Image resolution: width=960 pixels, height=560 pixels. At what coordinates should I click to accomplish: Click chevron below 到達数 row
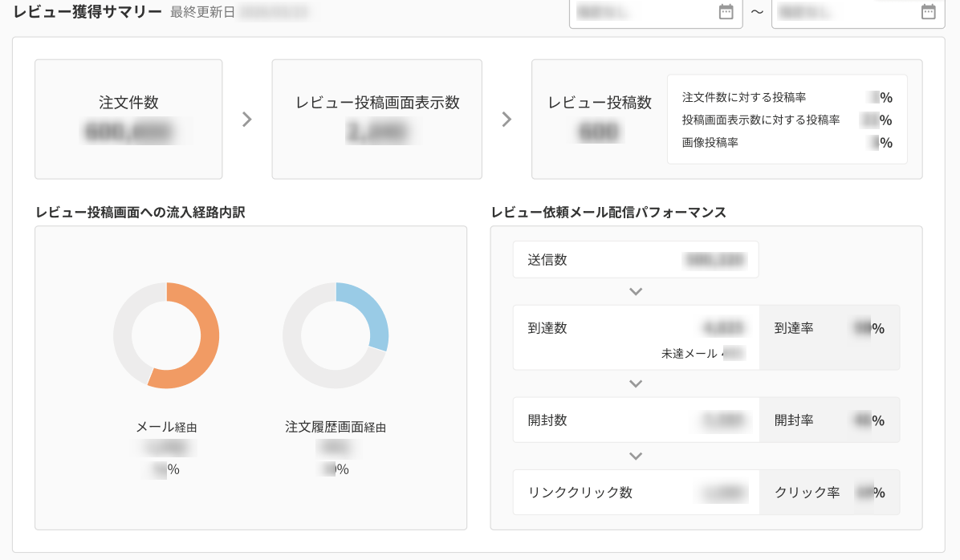point(636,384)
